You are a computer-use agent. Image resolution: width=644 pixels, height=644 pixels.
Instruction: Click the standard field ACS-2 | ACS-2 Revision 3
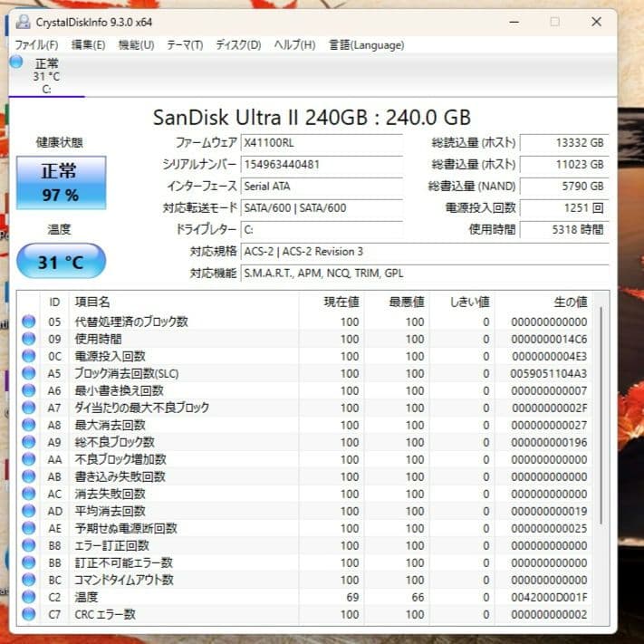coord(425,252)
